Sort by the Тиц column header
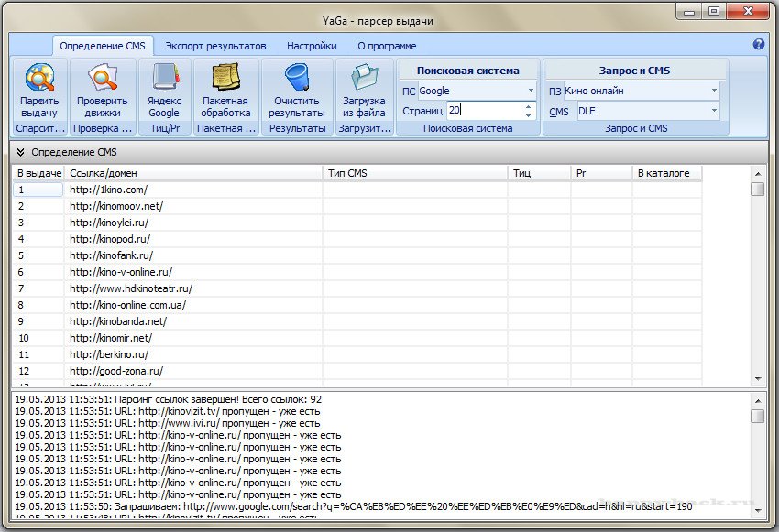Image resolution: width=779 pixels, height=532 pixels. coord(539,173)
